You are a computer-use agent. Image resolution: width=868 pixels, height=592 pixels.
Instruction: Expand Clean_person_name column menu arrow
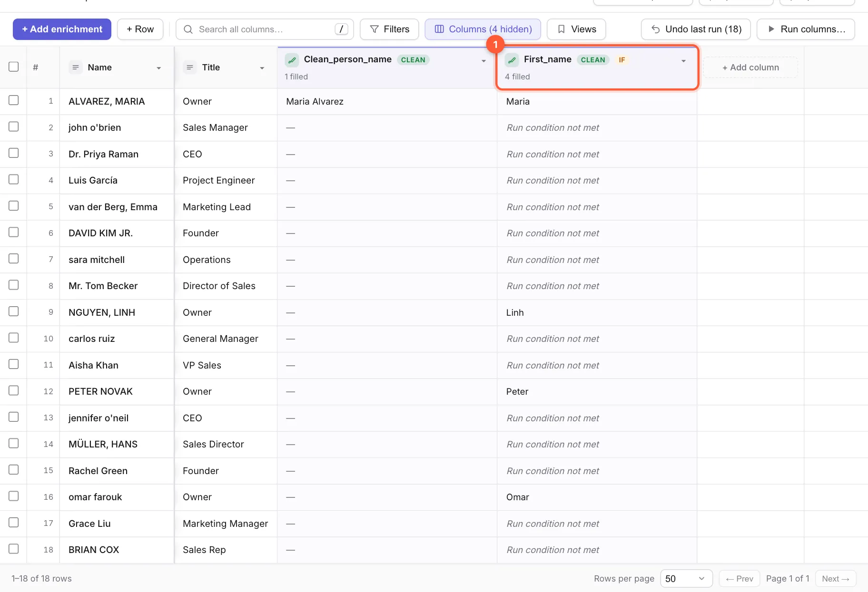(483, 61)
